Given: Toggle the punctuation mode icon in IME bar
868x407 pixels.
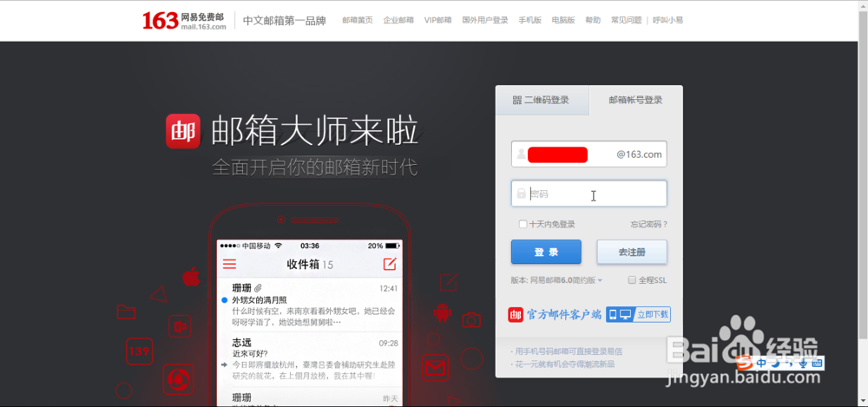Looking at the screenshot, I should (789, 364).
